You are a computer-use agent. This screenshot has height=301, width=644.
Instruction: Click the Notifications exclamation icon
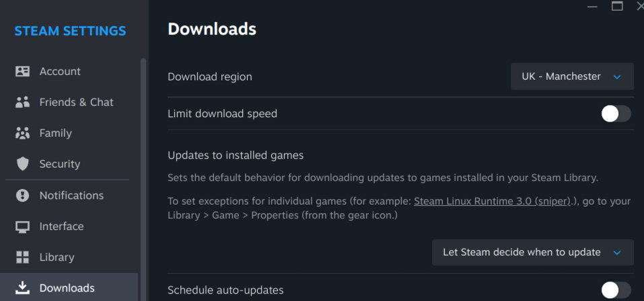(22, 196)
